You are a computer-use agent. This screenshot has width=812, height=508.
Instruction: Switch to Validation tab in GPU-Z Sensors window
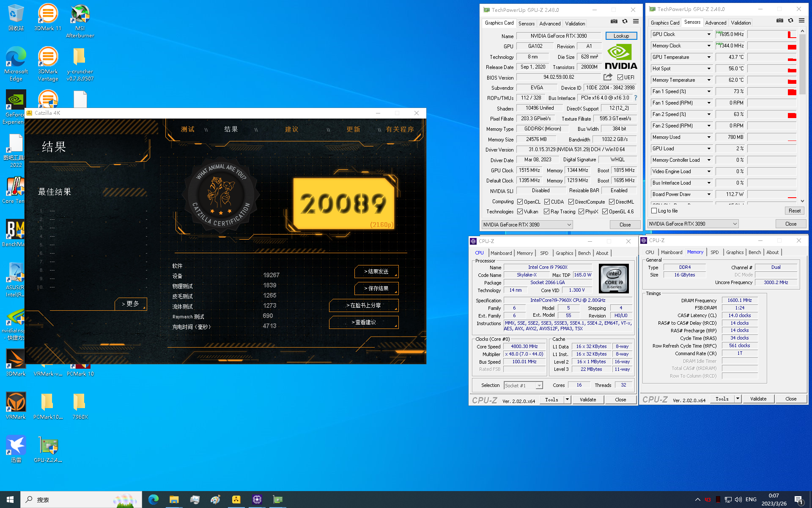(741, 23)
